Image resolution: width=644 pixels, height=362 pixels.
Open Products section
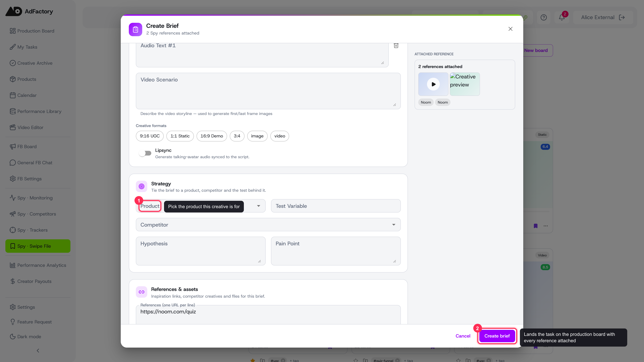click(38, 79)
